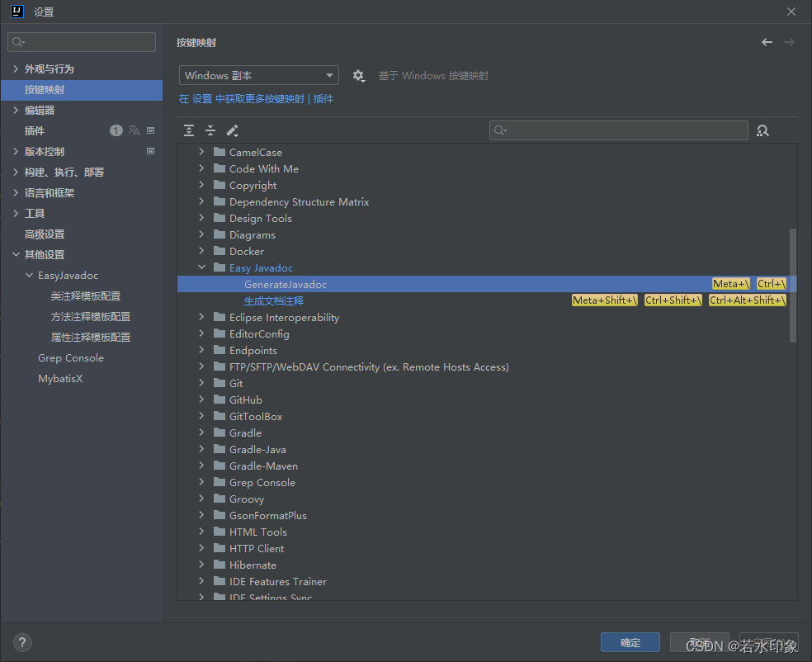Click the forward arrow in header
Viewport: 812px width, 662px height.
[x=789, y=42]
